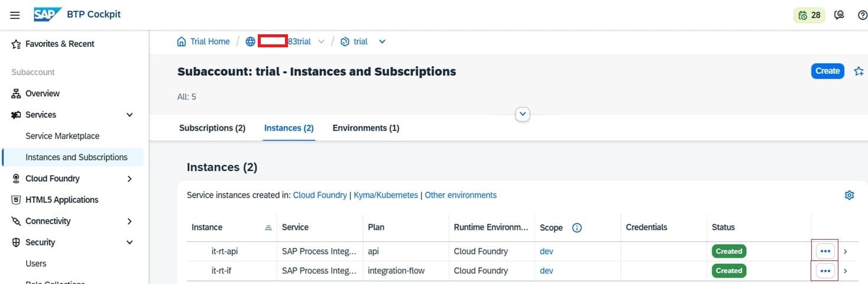Sort by the Instance column header

tap(207, 227)
